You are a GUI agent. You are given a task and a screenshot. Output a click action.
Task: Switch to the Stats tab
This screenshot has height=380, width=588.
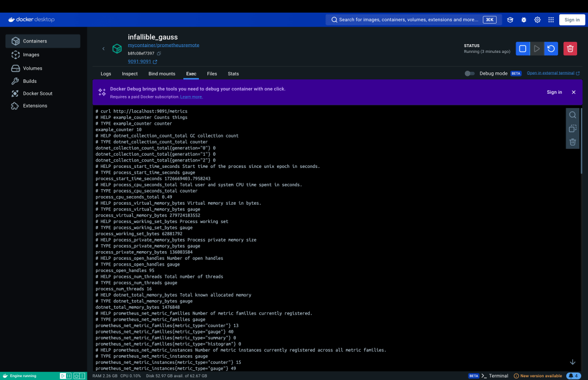click(233, 74)
